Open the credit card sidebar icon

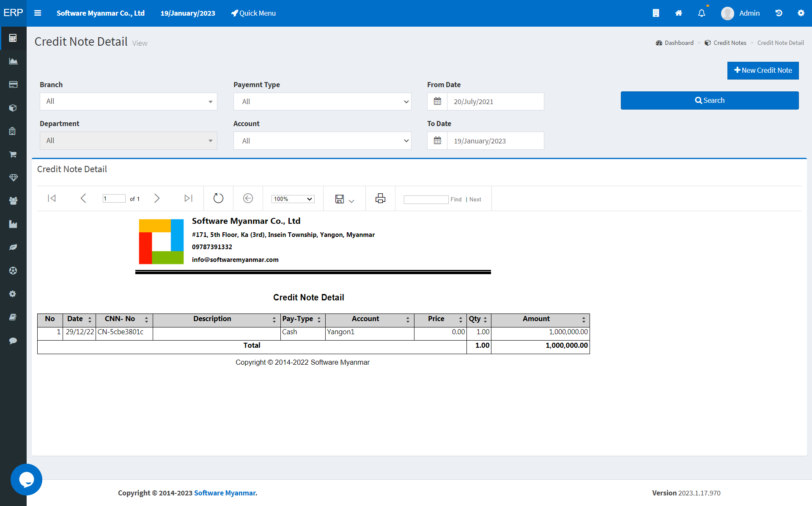pos(13,85)
